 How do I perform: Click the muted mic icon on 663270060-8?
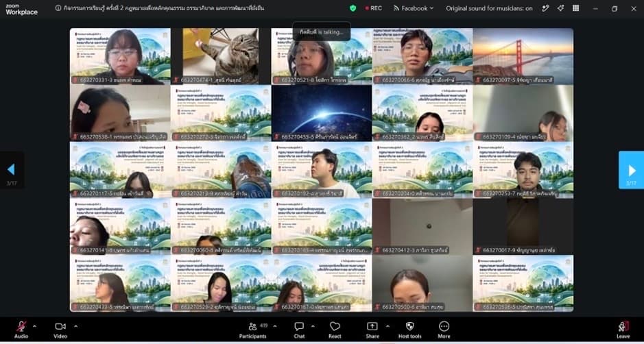click(176, 250)
